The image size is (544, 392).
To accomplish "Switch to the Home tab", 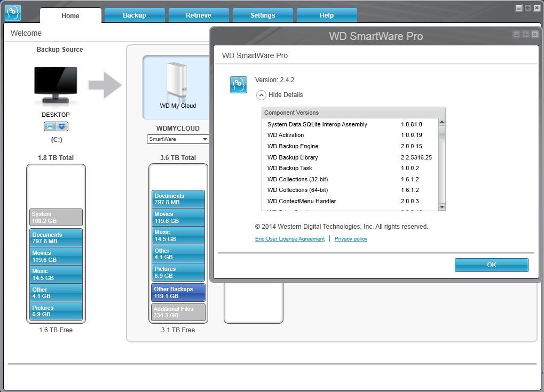I will [x=70, y=15].
